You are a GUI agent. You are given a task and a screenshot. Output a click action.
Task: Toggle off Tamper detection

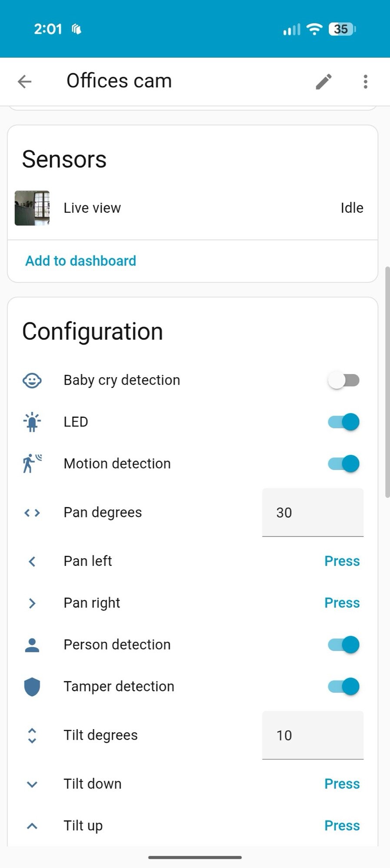(x=344, y=686)
